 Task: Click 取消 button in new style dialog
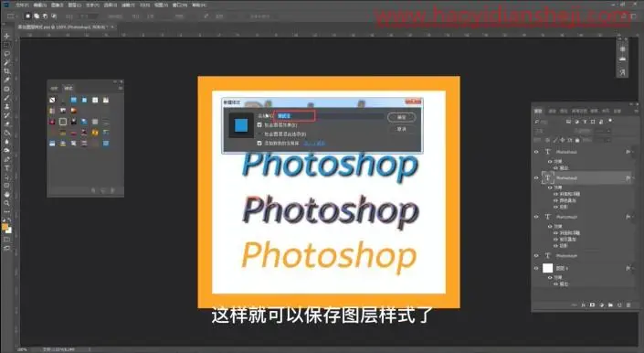pyautogui.click(x=401, y=129)
